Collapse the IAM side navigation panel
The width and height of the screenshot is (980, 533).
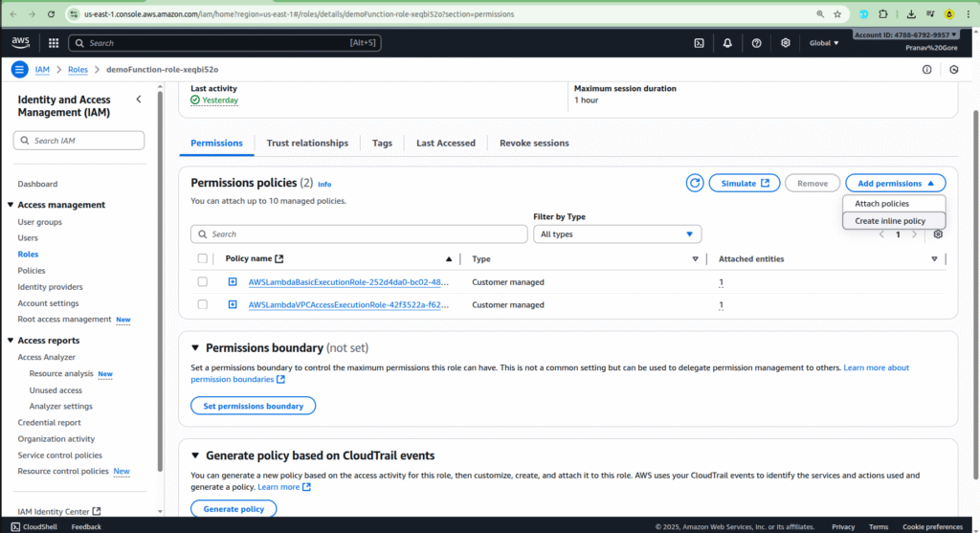[139, 100]
